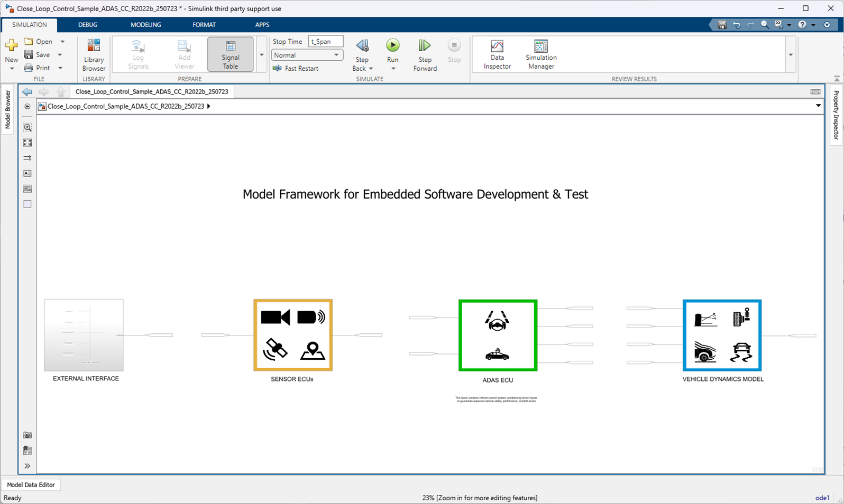This screenshot has width=844, height=504.
Task: Expand the palette with double chevrons
Action: [27, 466]
